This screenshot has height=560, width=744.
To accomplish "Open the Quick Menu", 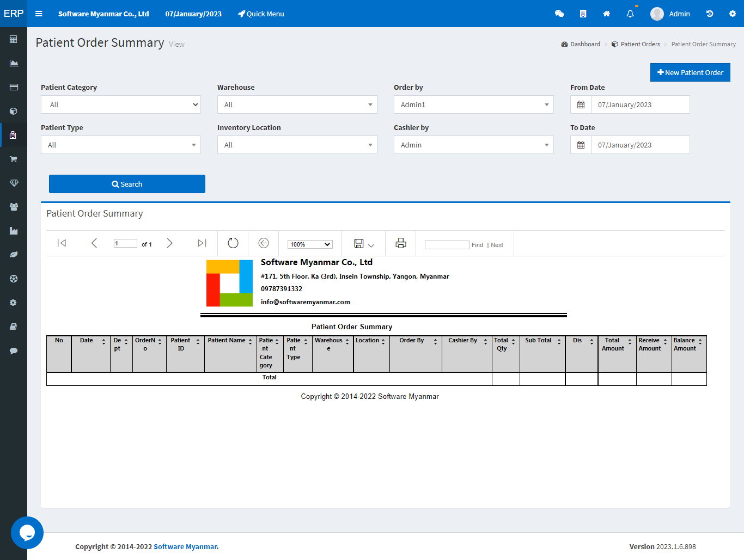I will (x=261, y=14).
